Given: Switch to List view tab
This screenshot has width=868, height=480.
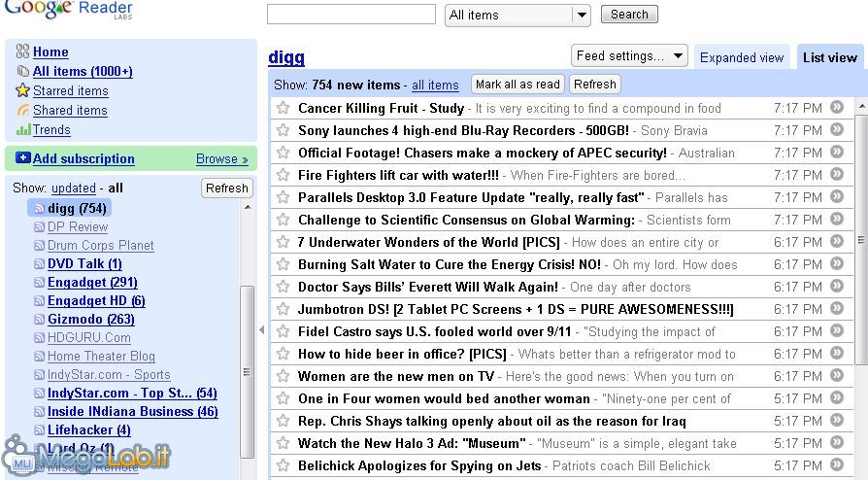Looking at the screenshot, I should tap(830, 57).
